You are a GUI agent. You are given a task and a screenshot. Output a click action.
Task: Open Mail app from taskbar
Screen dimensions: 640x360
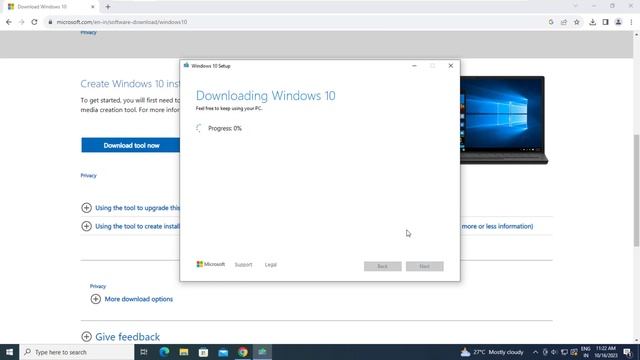223,352
